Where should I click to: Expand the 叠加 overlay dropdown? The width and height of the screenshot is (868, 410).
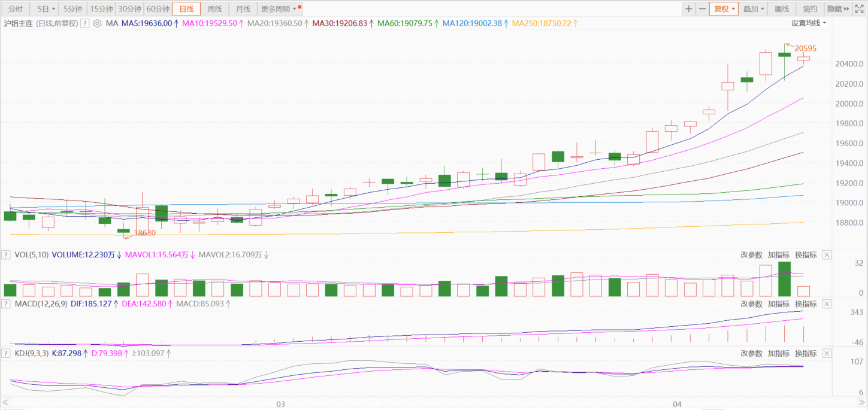pyautogui.click(x=754, y=9)
